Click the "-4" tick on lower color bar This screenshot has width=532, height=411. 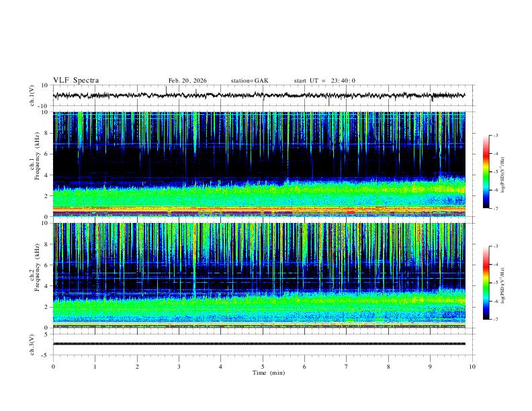coord(496,265)
